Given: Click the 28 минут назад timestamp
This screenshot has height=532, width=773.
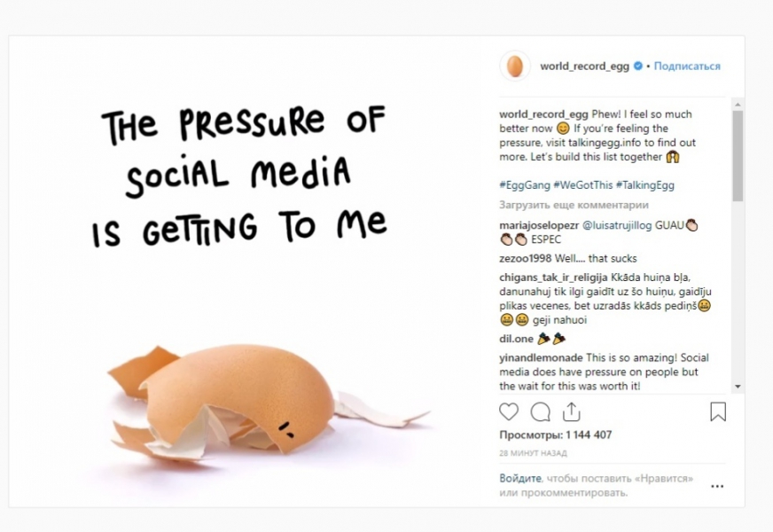Looking at the screenshot, I should point(532,453).
